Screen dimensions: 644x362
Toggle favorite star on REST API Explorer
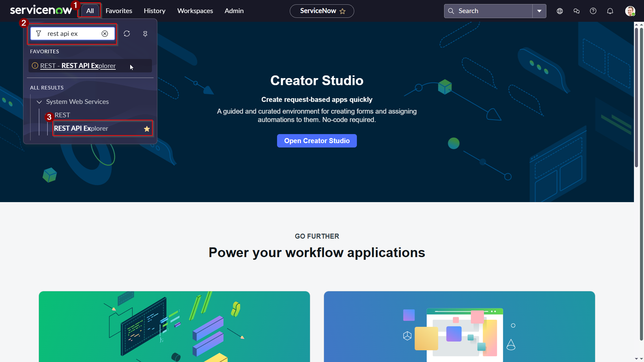[x=147, y=129]
